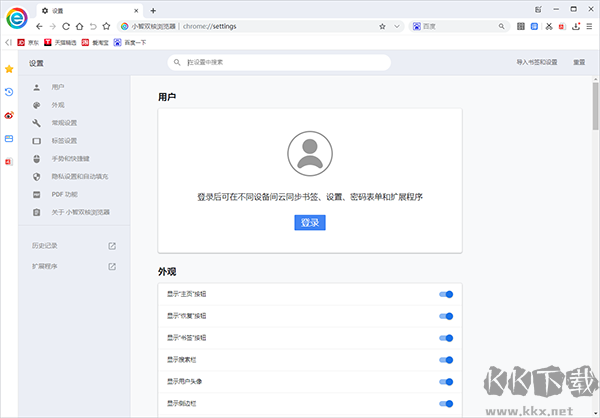Click the red icon at sidebar bottom

9,162
